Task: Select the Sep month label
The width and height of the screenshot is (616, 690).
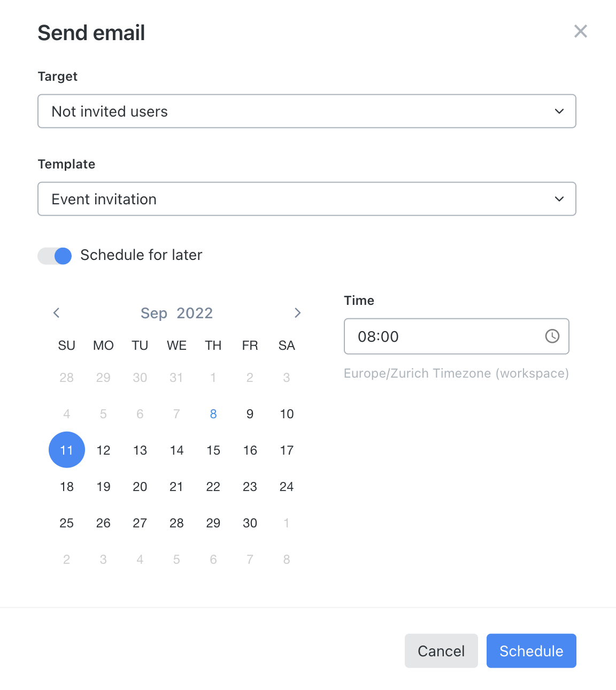Action: point(154,313)
